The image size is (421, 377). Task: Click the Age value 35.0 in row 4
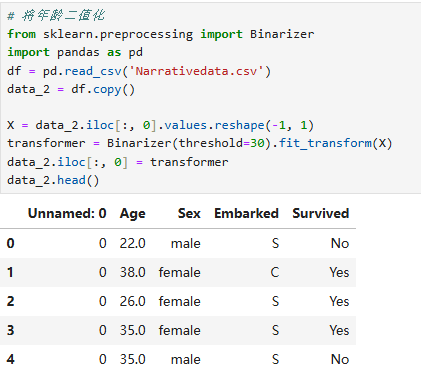click(133, 359)
